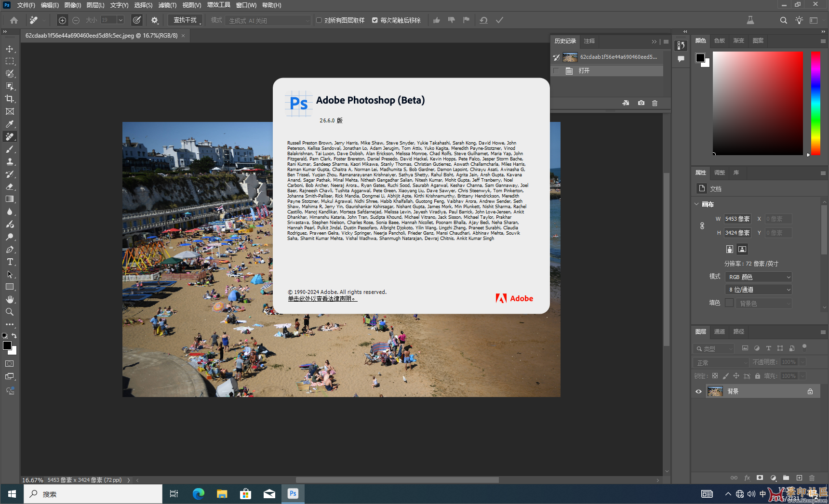This screenshot has height=504, width=829.
Task: Open the RGB 颜色 mode dropdown
Action: (x=759, y=277)
